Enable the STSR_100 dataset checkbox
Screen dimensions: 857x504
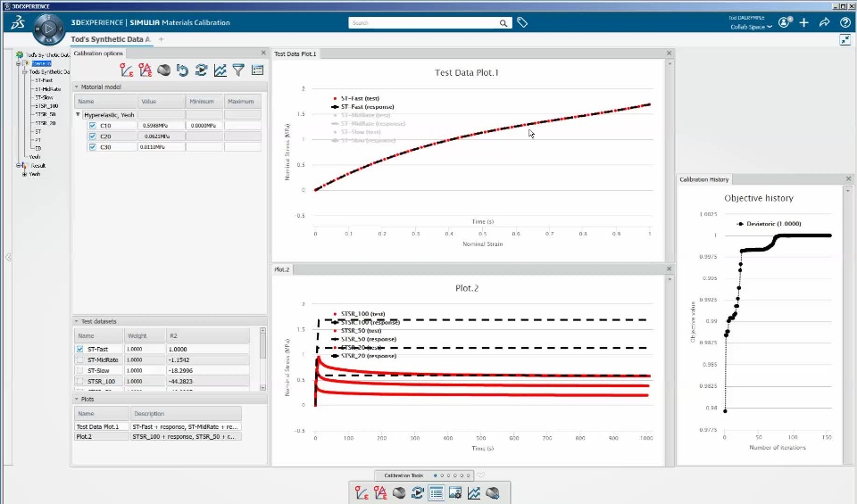tap(80, 381)
